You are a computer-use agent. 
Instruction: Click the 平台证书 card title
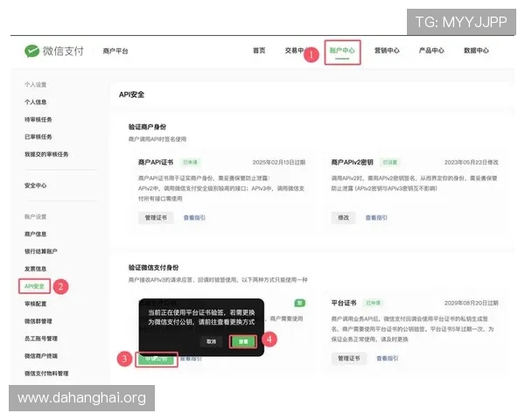[344, 303]
